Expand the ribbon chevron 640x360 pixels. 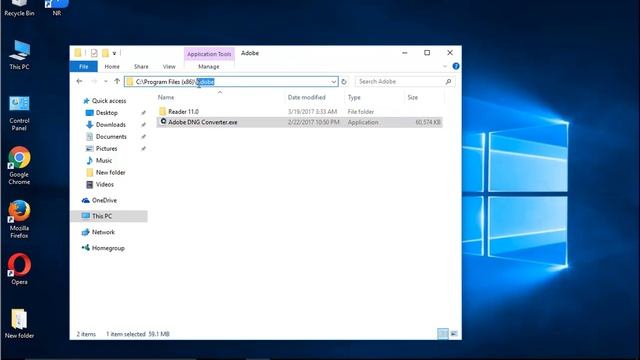point(445,66)
